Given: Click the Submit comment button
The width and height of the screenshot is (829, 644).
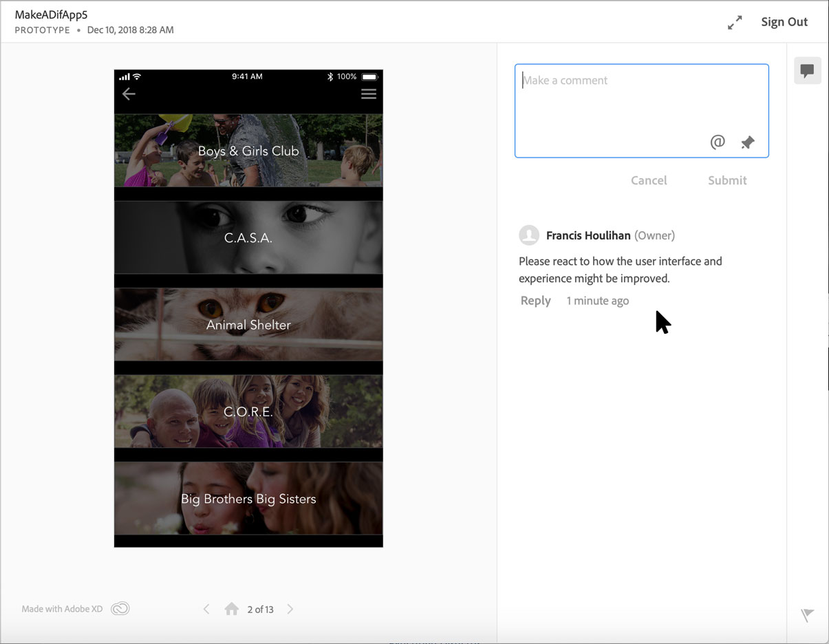Looking at the screenshot, I should 727,180.
